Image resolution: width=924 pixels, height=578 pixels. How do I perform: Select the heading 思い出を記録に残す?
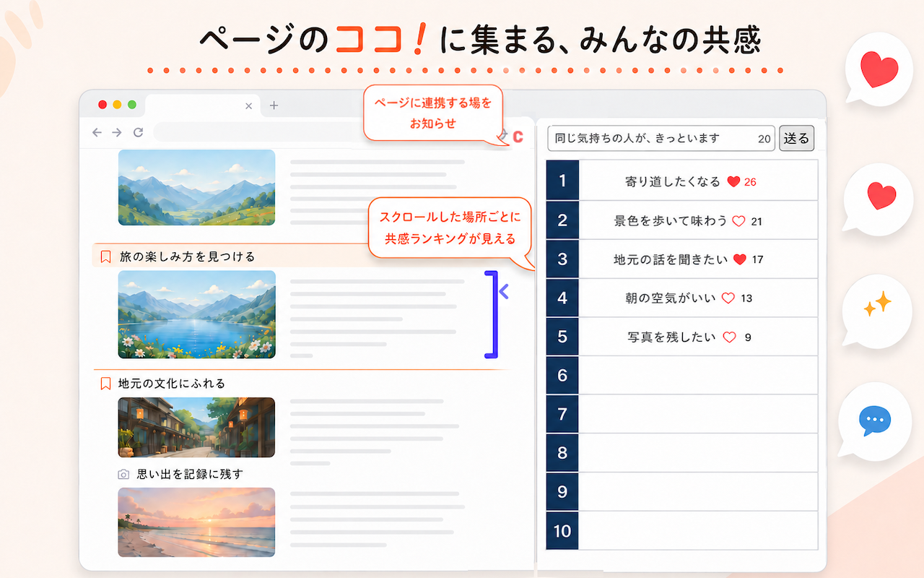(x=190, y=475)
